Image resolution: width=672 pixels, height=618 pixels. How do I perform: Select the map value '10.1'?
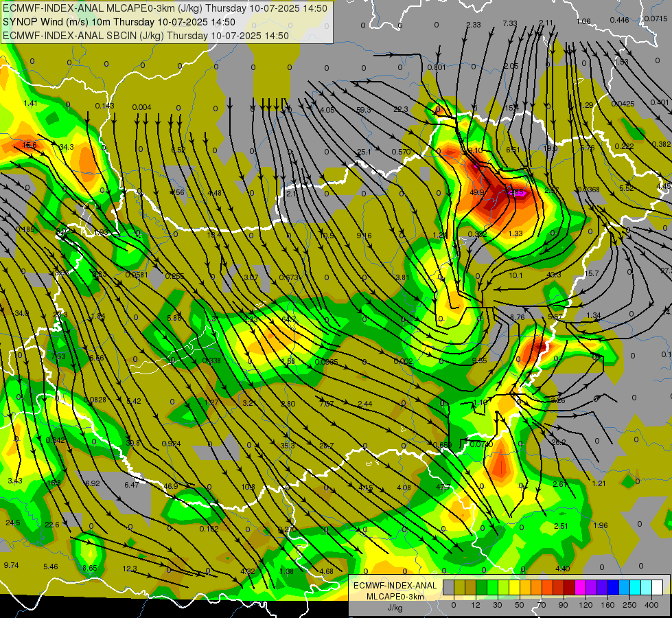pyautogui.click(x=515, y=275)
